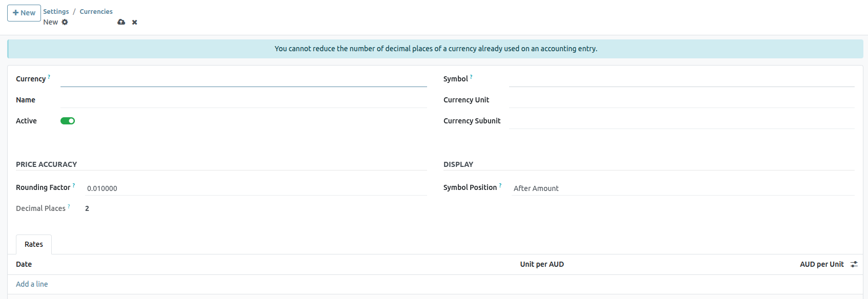Open the optional columns settings icon
Viewport: 868px width, 299px height.
854,264
